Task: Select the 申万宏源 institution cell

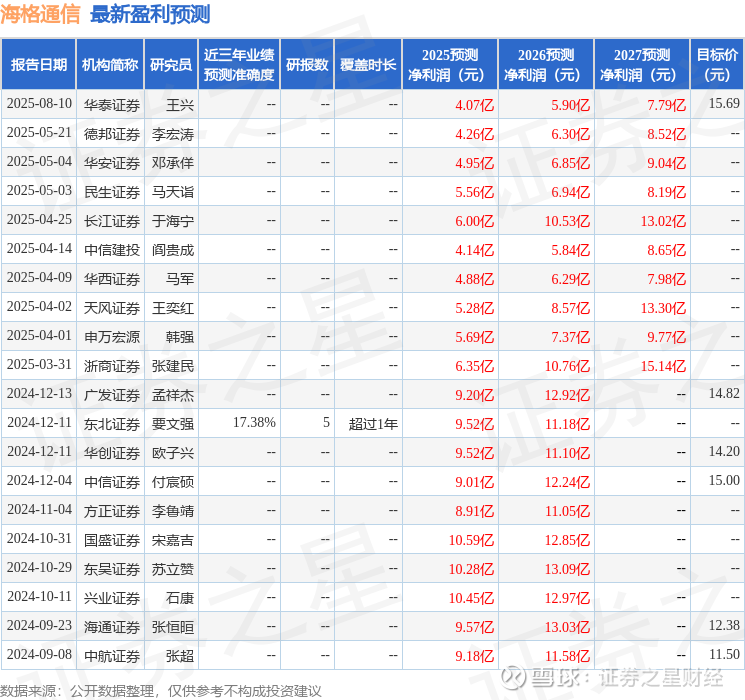Action: 112,337
